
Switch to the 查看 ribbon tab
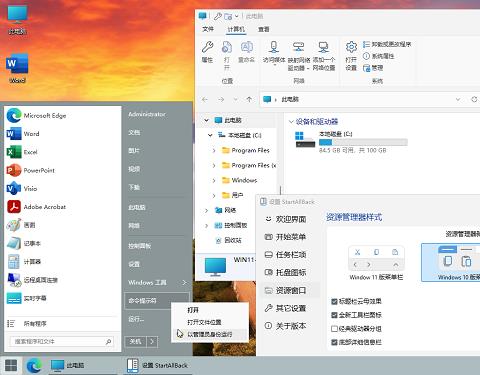[264, 29]
